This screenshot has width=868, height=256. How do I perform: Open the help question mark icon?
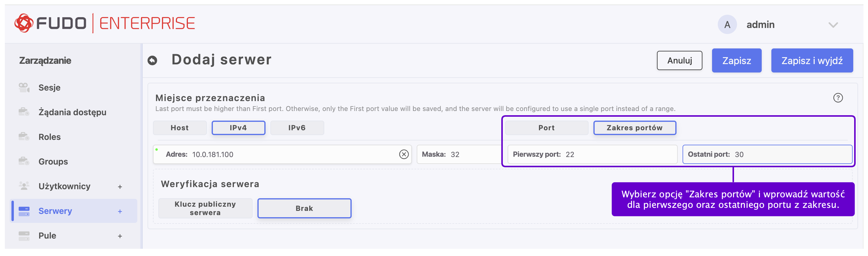838,98
